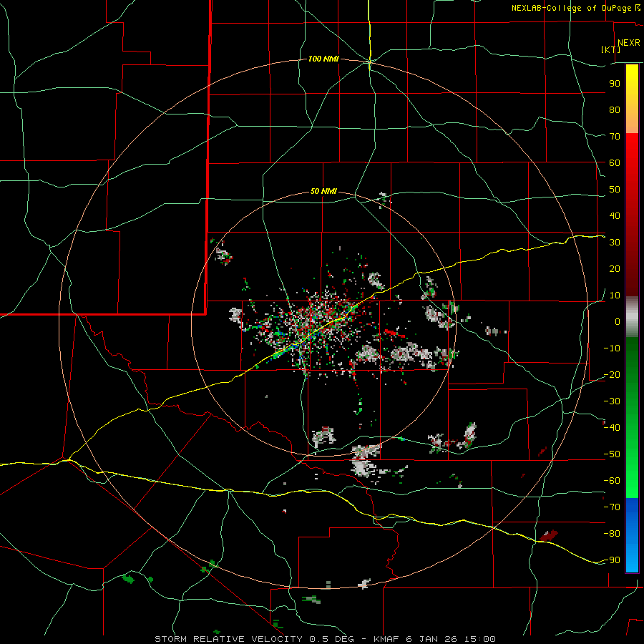Click the 50 value on the velocity scale
Screen dimensions: 644x644
coord(615,190)
